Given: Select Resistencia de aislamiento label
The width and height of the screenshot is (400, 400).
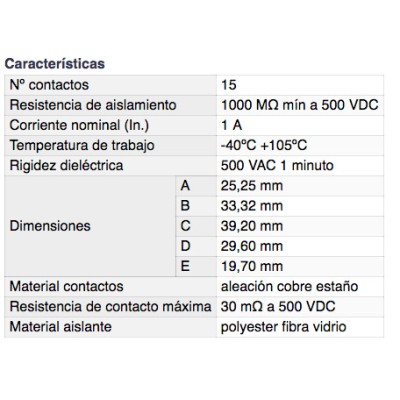Looking at the screenshot, I should tap(93, 105).
